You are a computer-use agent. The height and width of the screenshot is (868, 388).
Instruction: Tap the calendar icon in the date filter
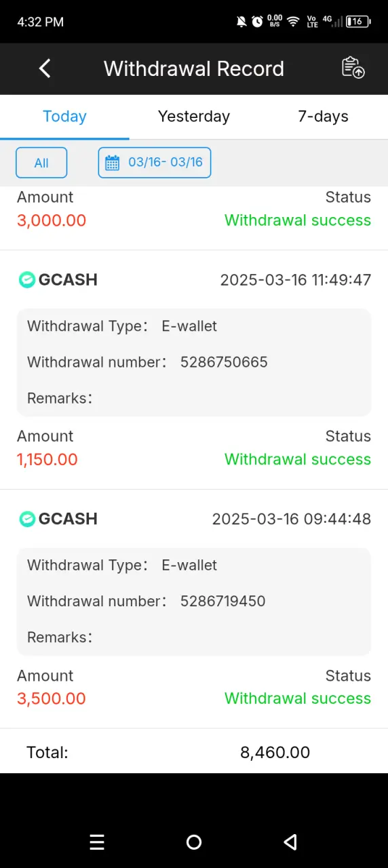tap(113, 163)
